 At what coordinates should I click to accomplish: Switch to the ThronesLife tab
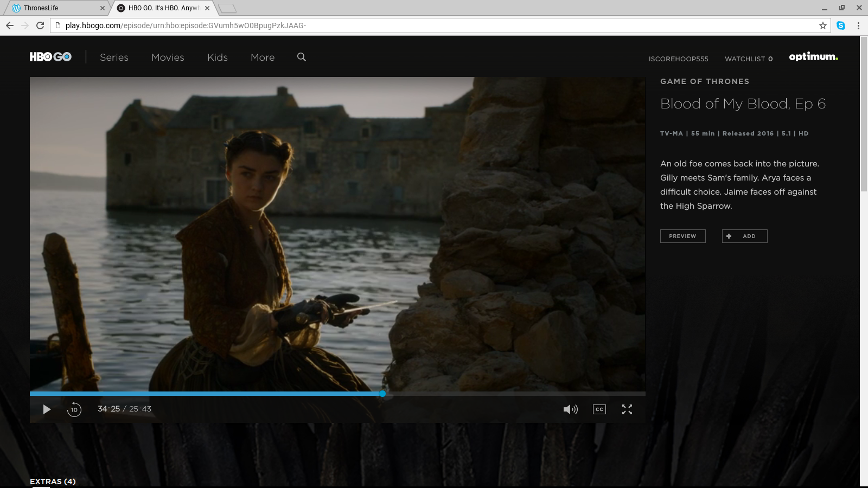tap(54, 8)
